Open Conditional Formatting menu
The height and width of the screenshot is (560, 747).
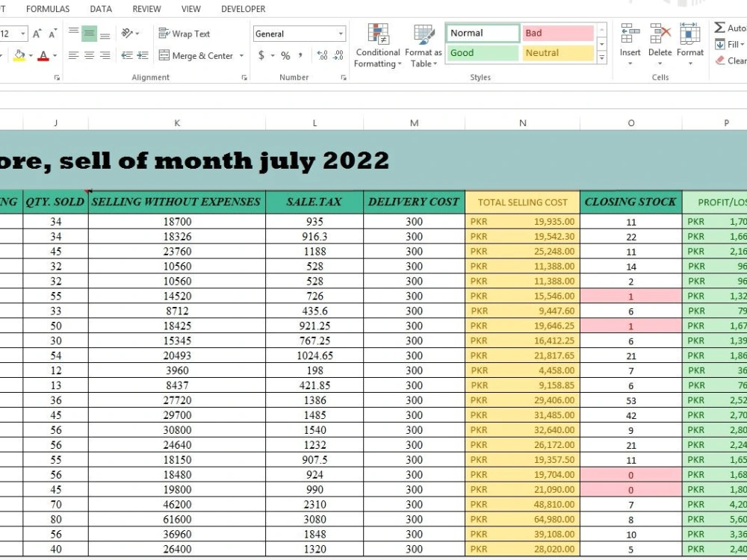coord(378,46)
